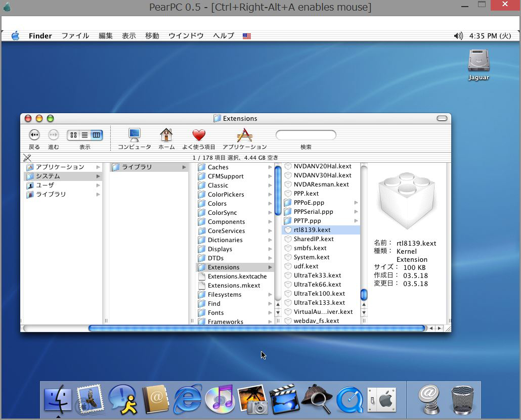
Task: Launch Address Book from the Dock
Action: (155, 399)
